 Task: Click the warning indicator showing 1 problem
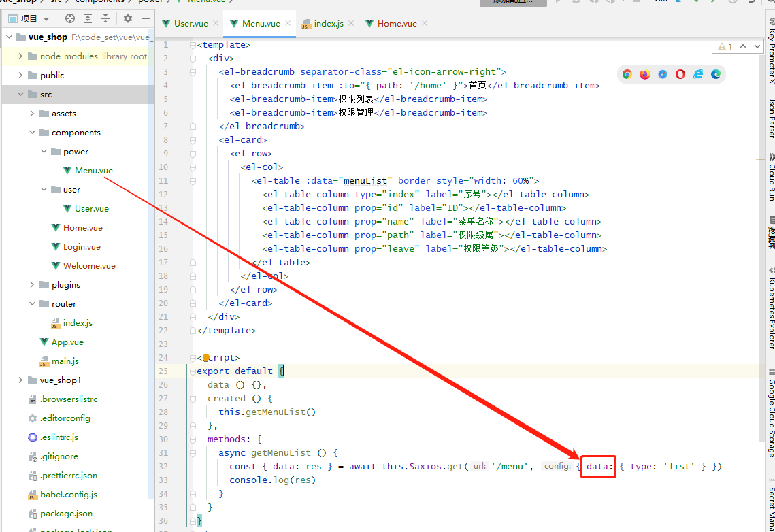pos(725,46)
